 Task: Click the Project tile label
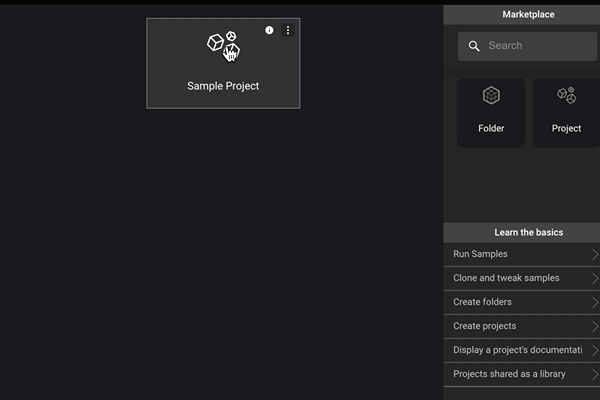[x=566, y=128]
